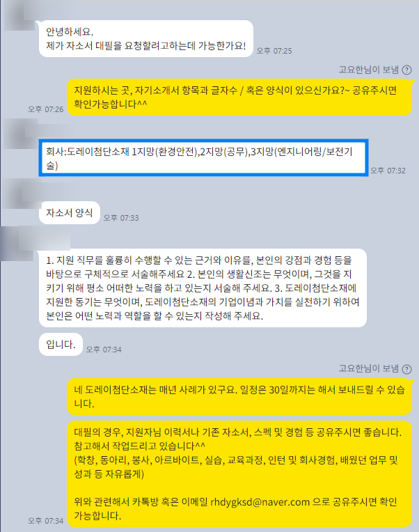Select the short 입니다. bubble
Viewport: 419px width, 532px height.
pyautogui.click(x=61, y=345)
